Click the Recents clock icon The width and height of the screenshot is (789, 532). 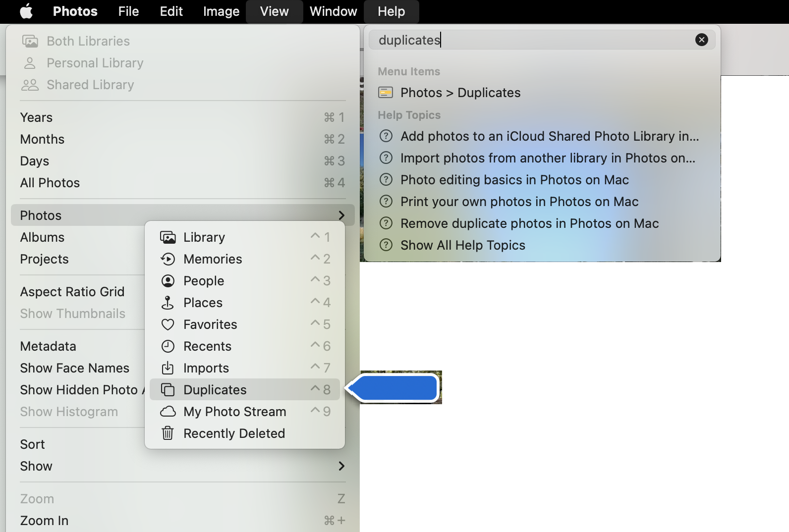pyautogui.click(x=168, y=346)
